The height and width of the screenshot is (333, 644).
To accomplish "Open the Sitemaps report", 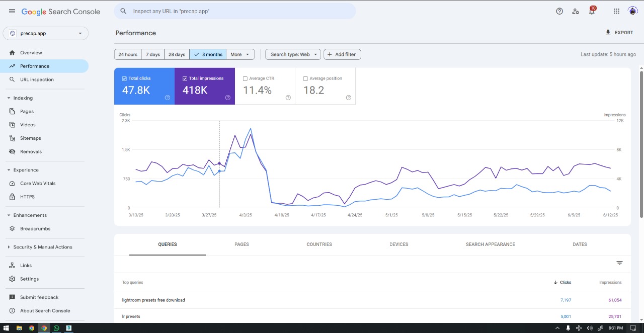I will coord(30,138).
